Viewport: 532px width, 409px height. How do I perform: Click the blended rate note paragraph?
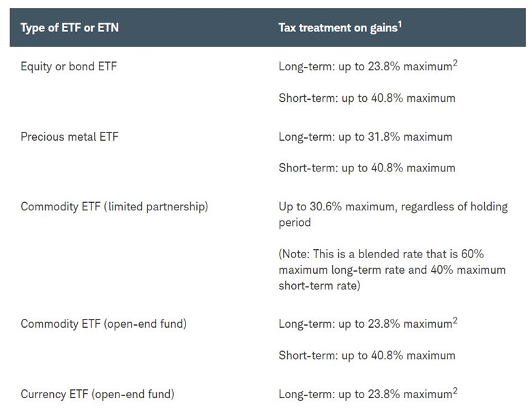392,270
